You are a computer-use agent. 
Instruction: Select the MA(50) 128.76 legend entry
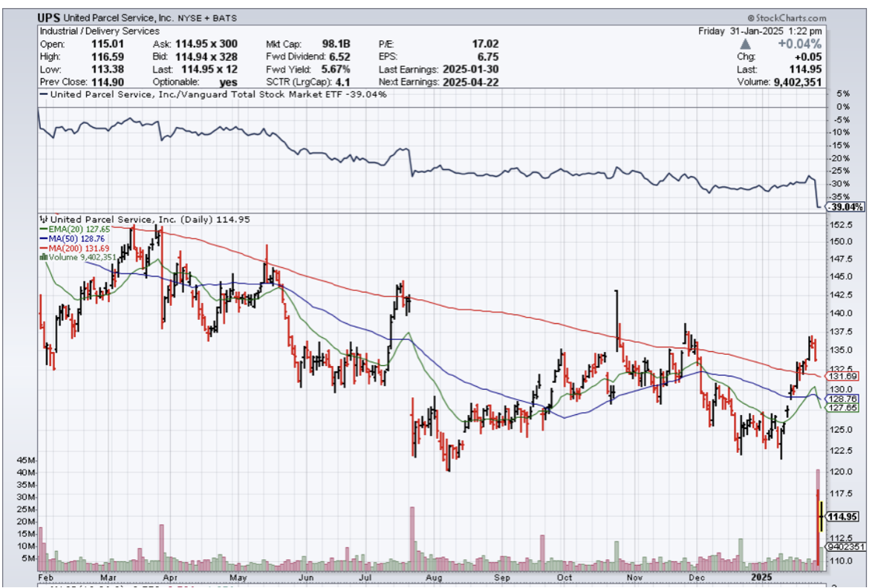point(74,239)
